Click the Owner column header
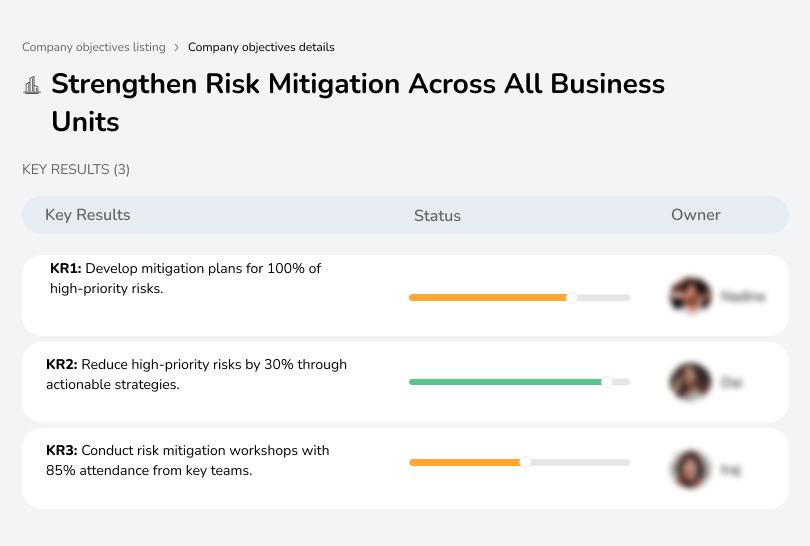Screen dimensions: 810x546 click(x=695, y=215)
